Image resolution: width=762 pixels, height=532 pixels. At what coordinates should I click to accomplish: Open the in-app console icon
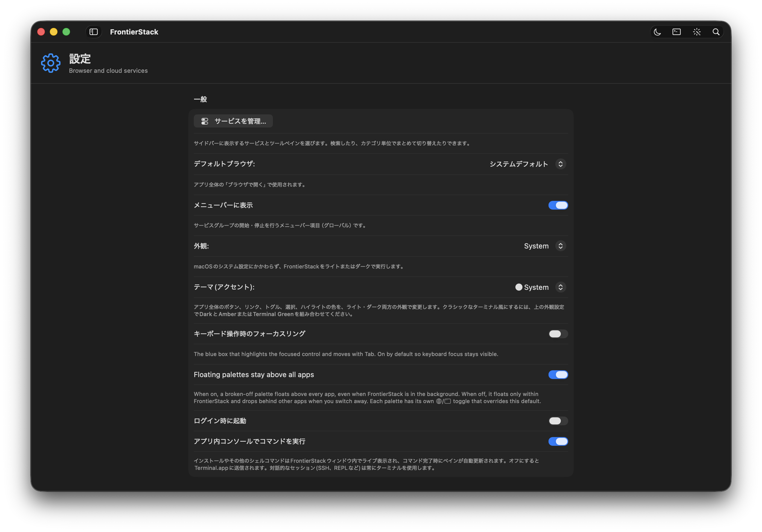coord(677,32)
